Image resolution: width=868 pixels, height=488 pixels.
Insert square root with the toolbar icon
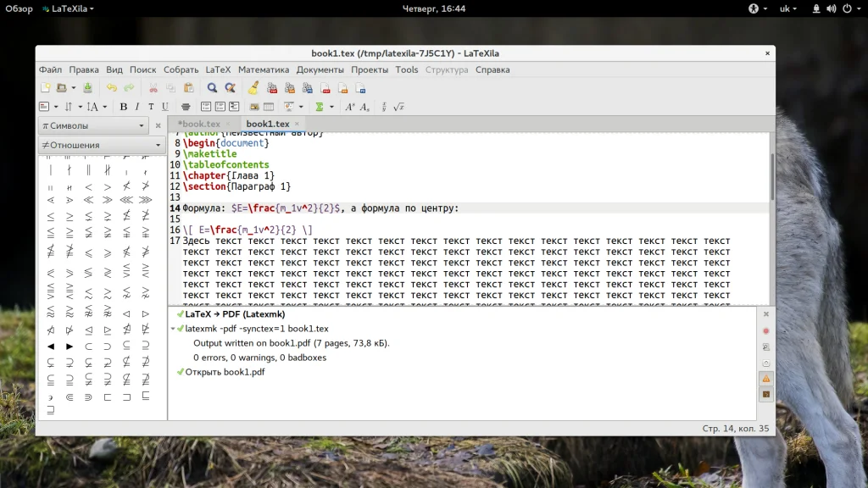coord(398,107)
